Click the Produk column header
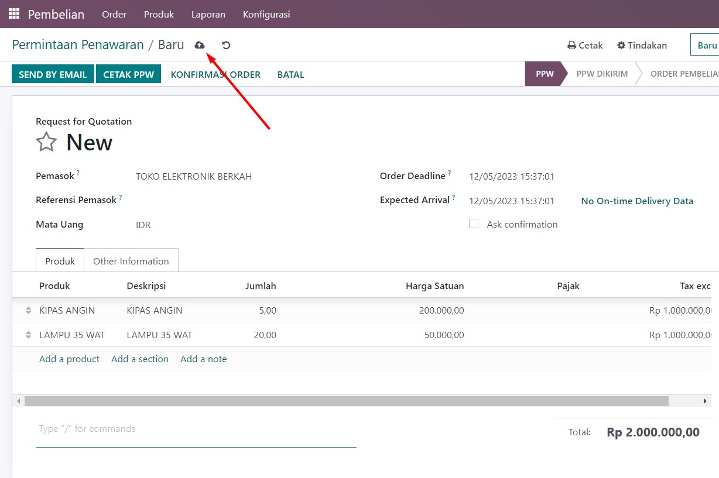Screen dimensions: 719x478 (55, 286)
